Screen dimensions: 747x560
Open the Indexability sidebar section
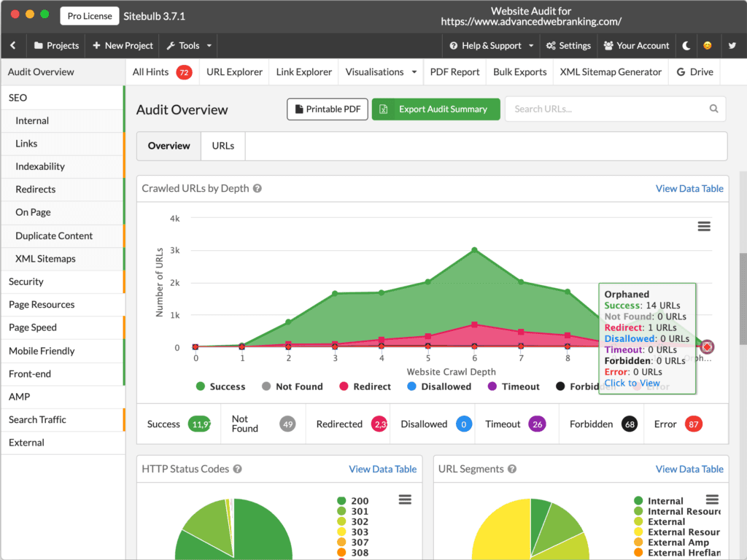tap(63, 167)
